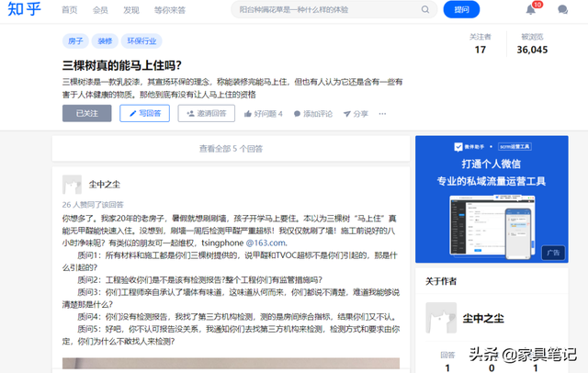The width and height of the screenshot is (588, 373).
Task: Click the answer's attached image strip
Action: [231, 363]
